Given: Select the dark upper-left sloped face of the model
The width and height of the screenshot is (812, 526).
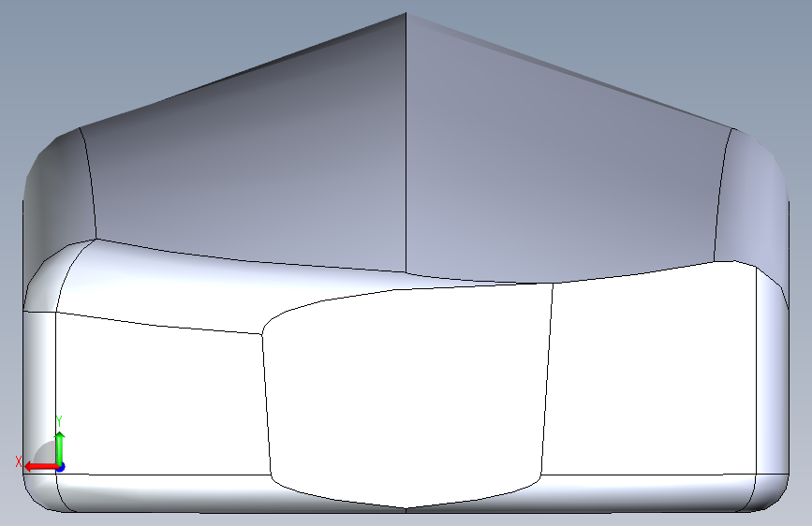Looking at the screenshot, I should [248, 171].
